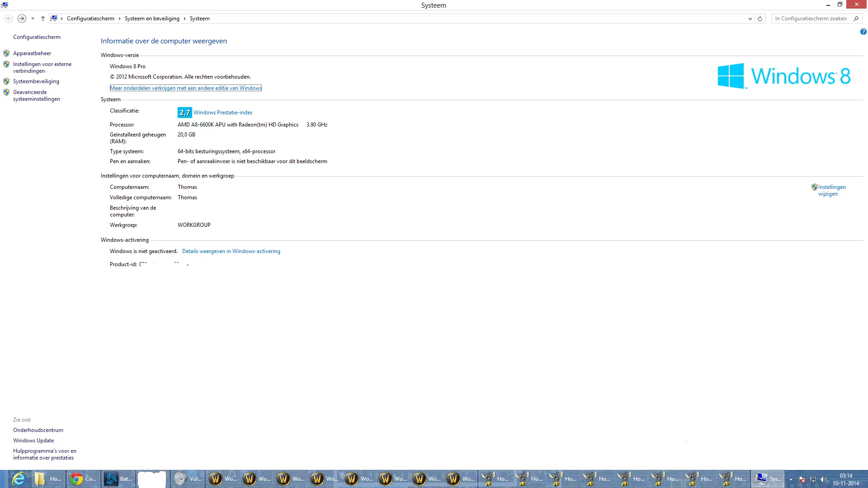Viewport: 868px width, 488px height.
Task: Restore down the Systeem window
Action: (x=840, y=5)
